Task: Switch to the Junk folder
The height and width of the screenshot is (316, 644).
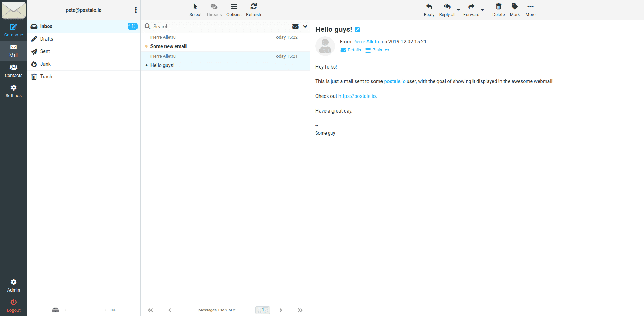Action: point(45,64)
